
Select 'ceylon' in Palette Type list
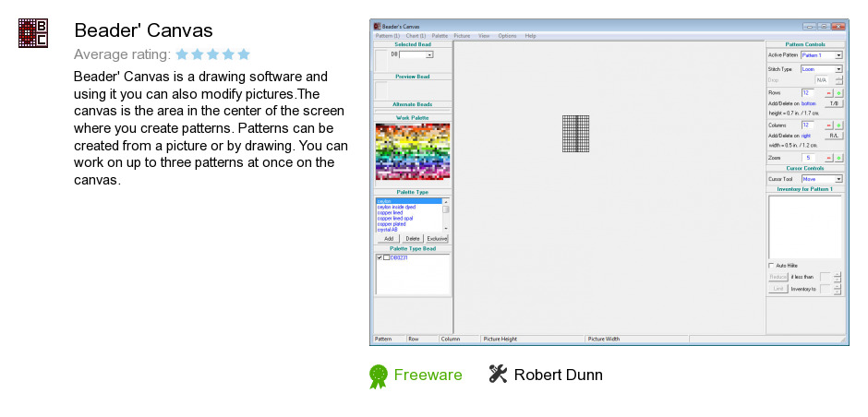coord(408,201)
